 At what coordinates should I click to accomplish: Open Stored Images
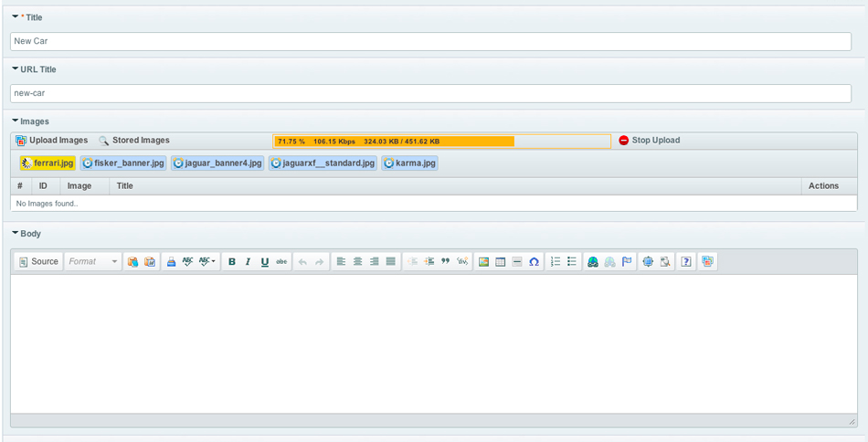[134, 141]
